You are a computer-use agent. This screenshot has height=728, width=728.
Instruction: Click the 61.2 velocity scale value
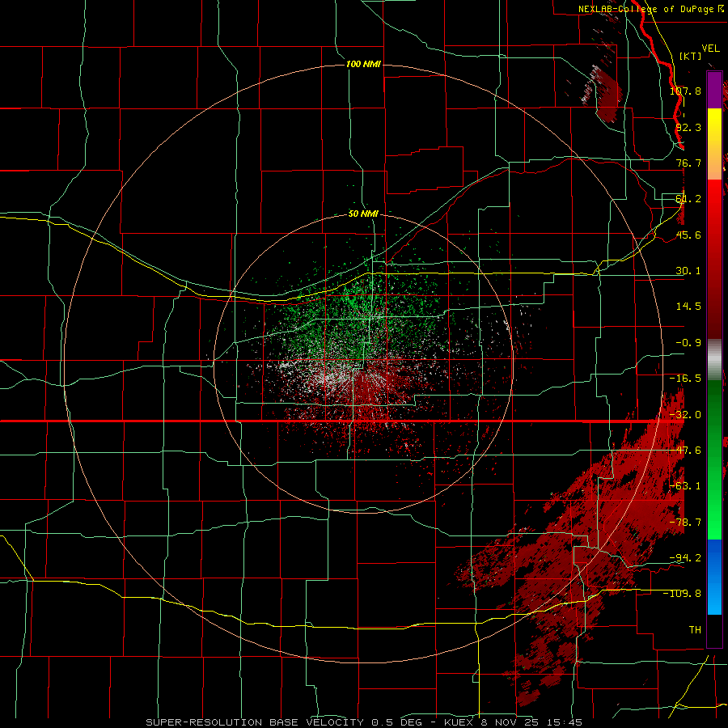coord(688,199)
